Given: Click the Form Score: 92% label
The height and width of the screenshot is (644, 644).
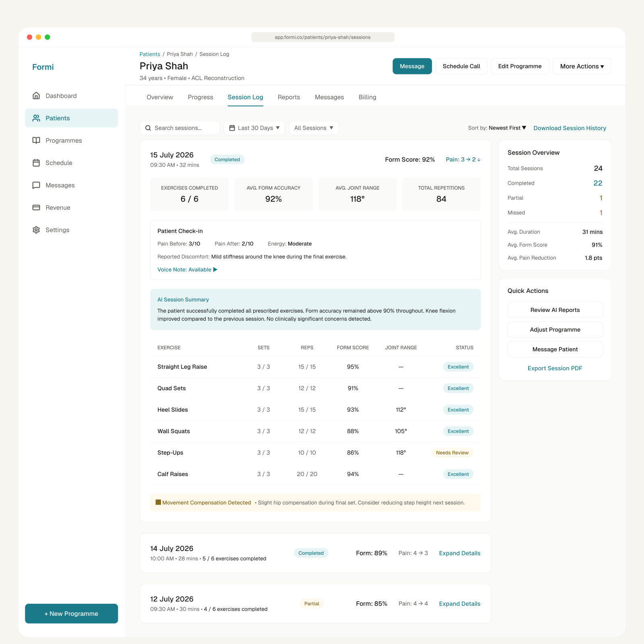Looking at the screenshot, I should (410, 159).
